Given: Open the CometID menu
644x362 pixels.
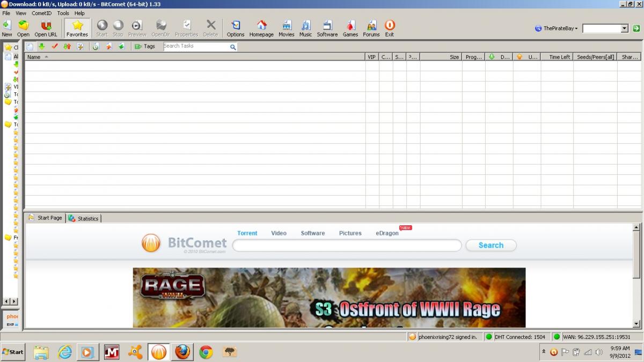Looking at the screenshot, I should pos(41,13).
